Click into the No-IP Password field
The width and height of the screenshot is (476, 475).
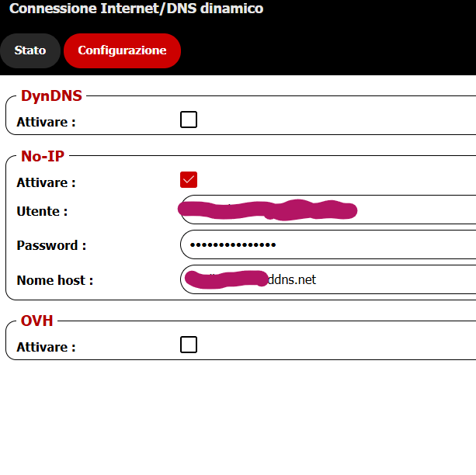tap(373, 245)
